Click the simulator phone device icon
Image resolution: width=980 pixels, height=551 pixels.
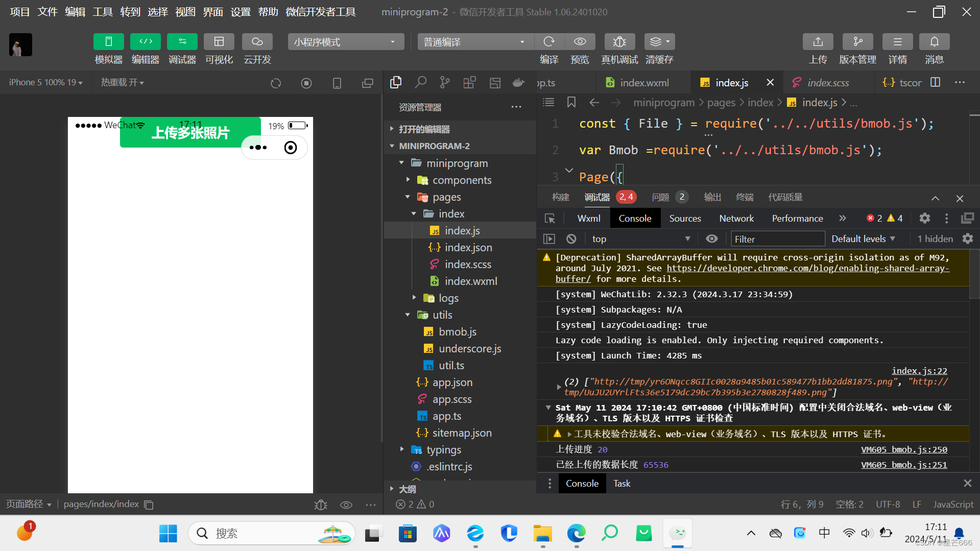pos(337,83)
